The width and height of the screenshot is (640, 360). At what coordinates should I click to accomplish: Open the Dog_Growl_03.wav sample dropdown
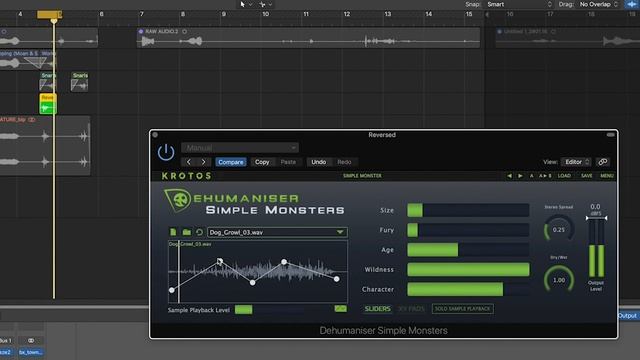pyautogui.click(x=277, y=232)
